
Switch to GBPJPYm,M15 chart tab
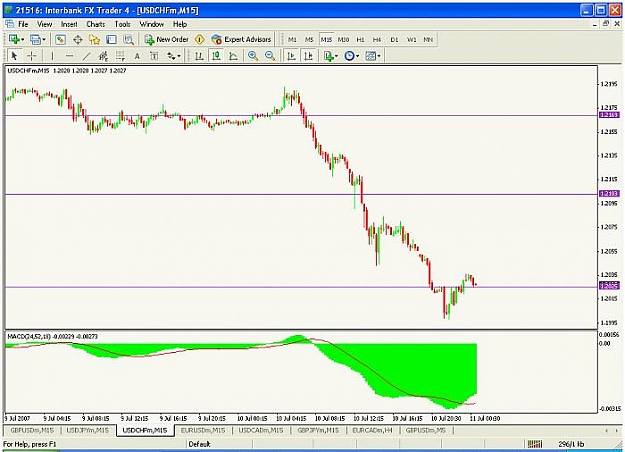click(318, 430)
